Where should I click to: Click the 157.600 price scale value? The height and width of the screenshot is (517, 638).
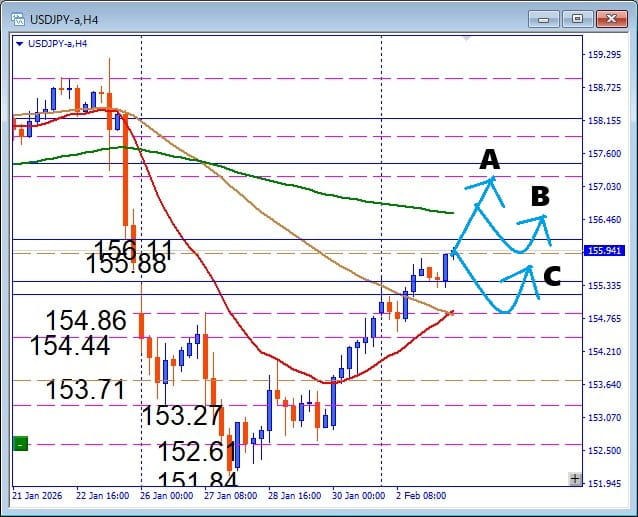605,153
